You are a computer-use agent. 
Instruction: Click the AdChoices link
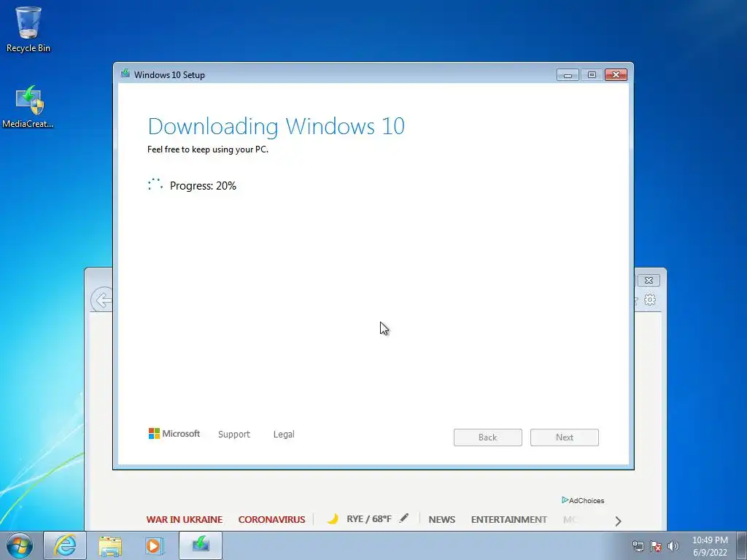point(583,500)
